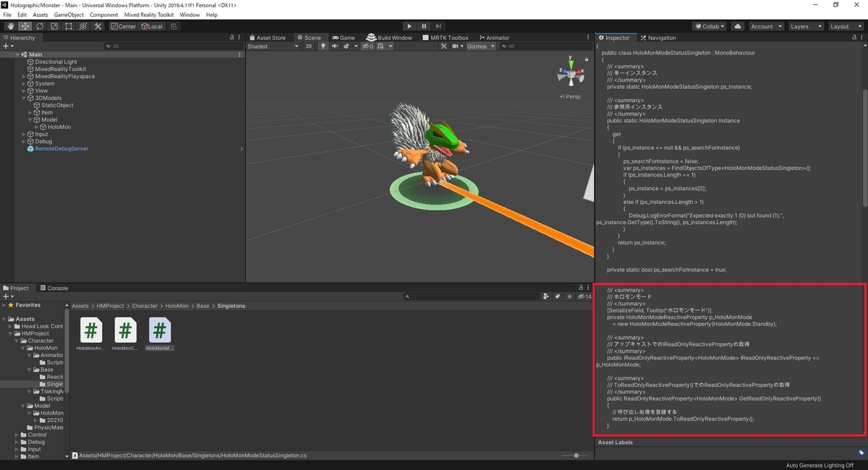Open the cloud services icon

pos(737,26)
